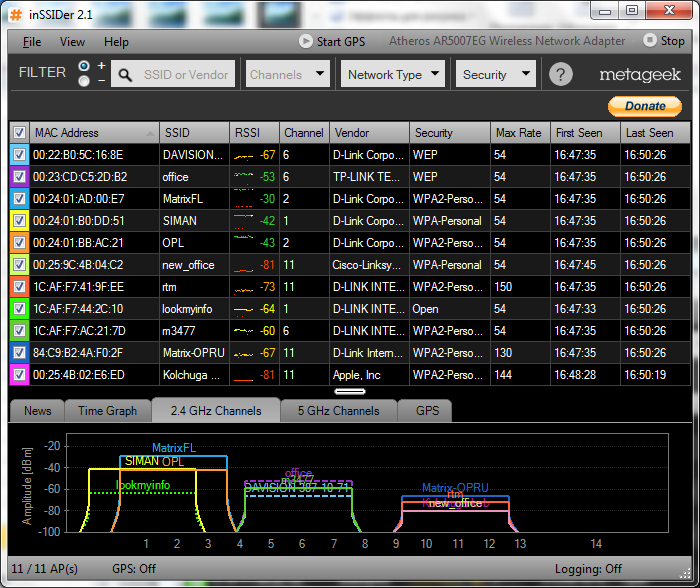Uncheck the DAVISION network checkbox
The width and height of the screenshot is (700, 588).
point(19,155)
